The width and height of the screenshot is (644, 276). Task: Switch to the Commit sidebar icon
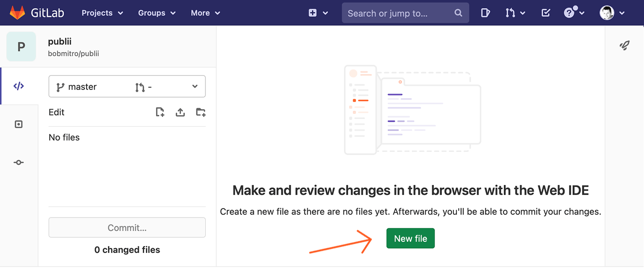pyautogui.click(x=18, y=162)
